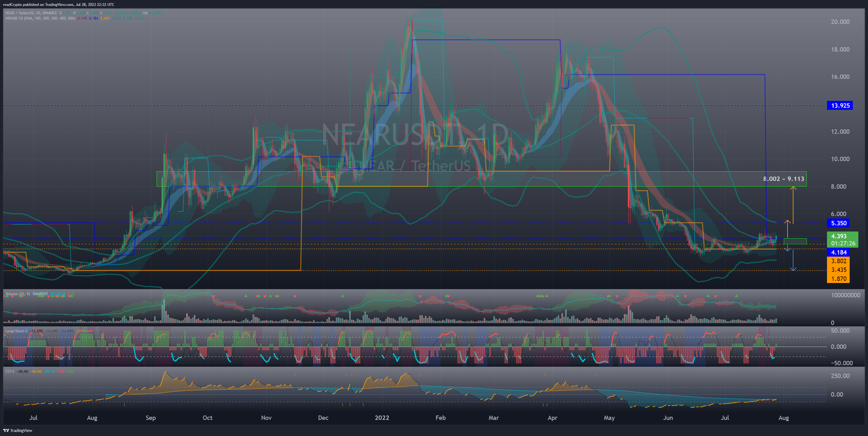The image size is (868, 436).
Task: Click the Feb label on time axis
Action: (x=441, y=417)
